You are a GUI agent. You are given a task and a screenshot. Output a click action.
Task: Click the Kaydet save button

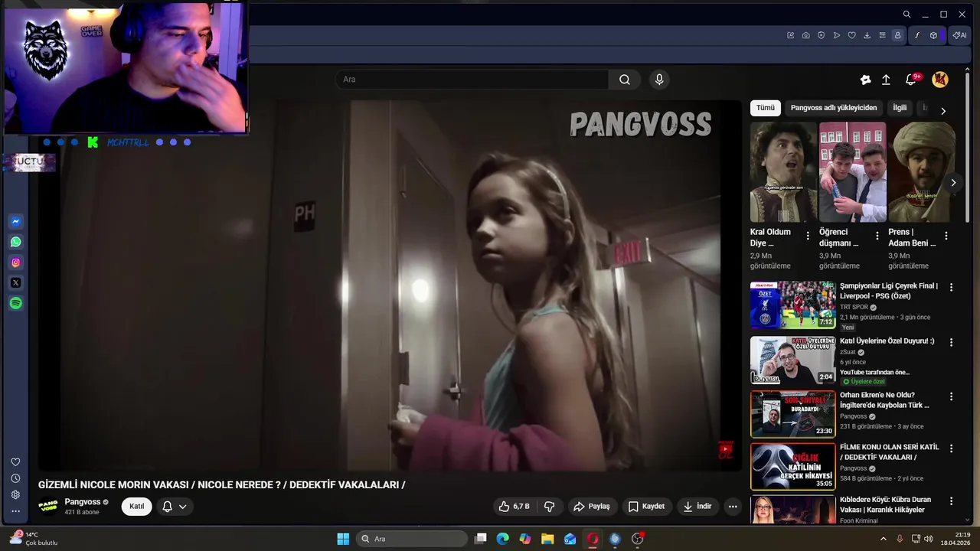point(647,507)
